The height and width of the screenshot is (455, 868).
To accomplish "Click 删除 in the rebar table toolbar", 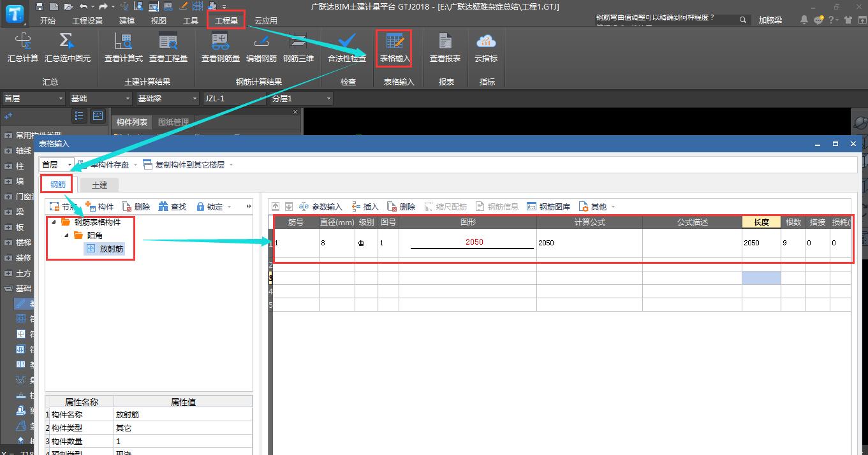I will coord(401,206).
